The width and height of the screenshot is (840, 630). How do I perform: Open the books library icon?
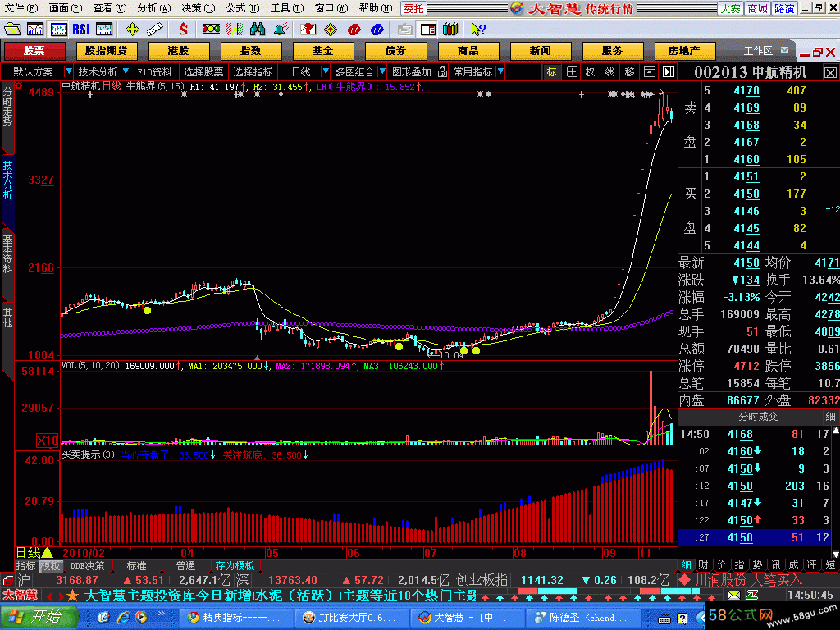click(x=450, y=29)
